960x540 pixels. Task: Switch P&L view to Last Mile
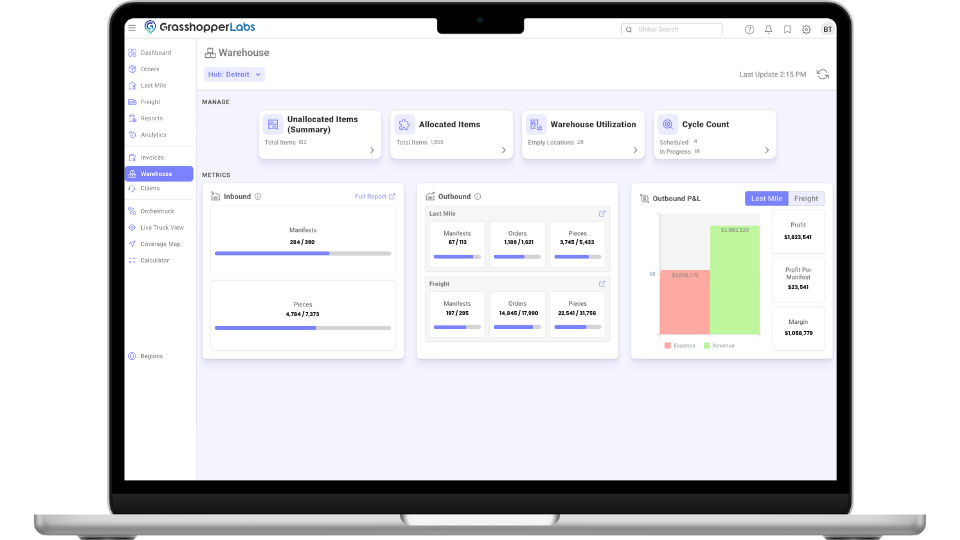tap(767, 198)
